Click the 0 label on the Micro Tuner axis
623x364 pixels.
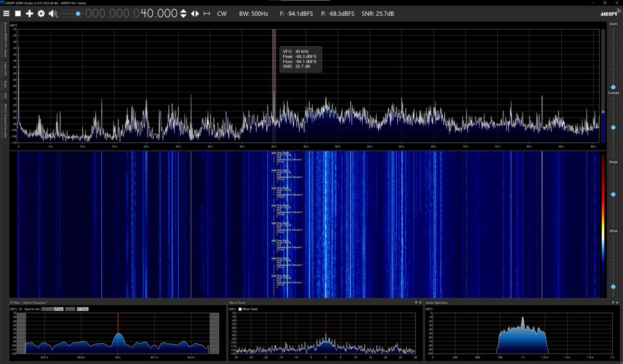(326, 357)
